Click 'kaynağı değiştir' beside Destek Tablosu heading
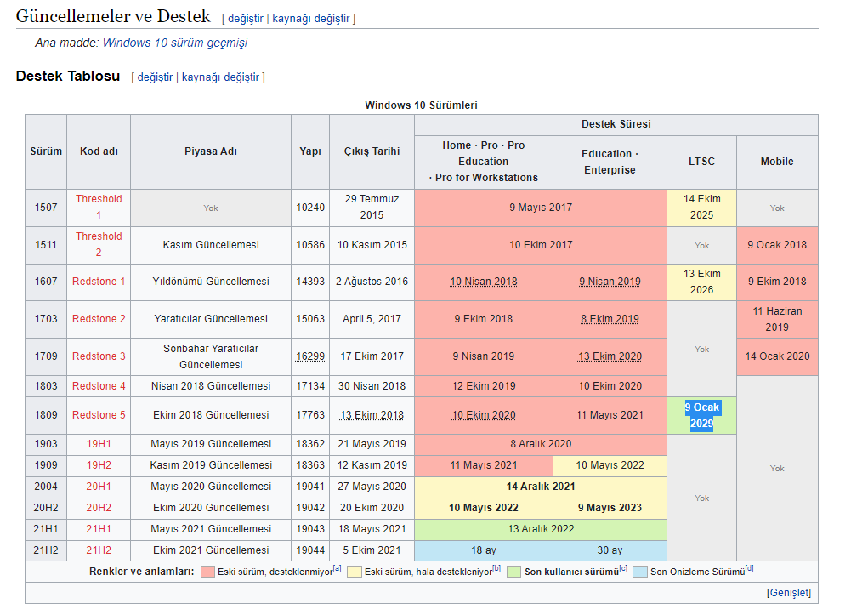 (221, 77)
